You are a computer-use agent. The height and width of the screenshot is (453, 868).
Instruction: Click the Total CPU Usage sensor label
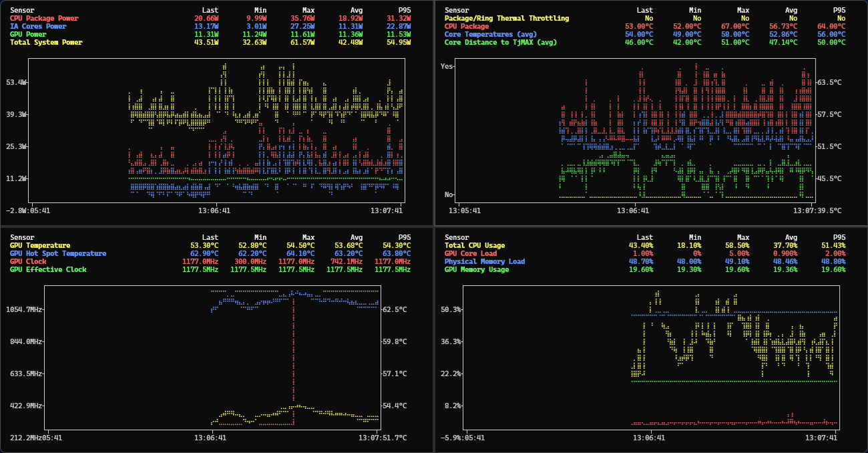(475, 245)
